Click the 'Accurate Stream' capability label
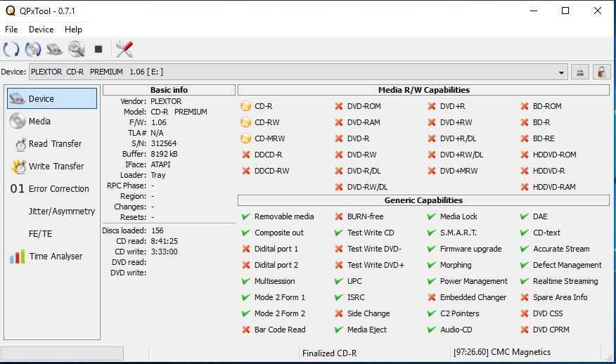Screen dimensions: 616x364 561,249
